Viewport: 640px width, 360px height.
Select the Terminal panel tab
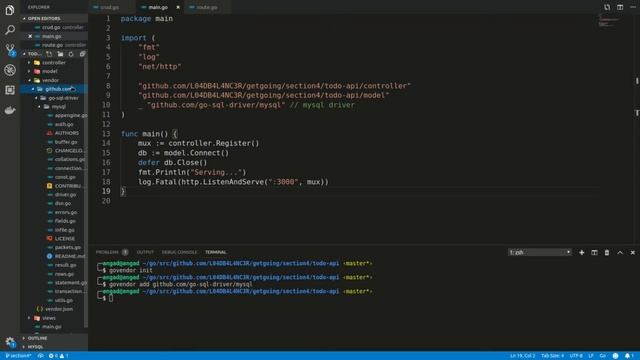tap(216, 253)
